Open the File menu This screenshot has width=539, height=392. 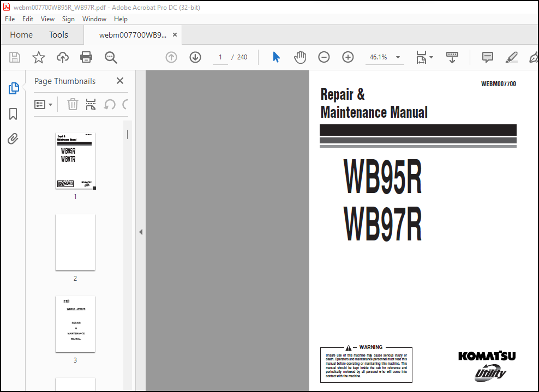(x=10, y=19)
